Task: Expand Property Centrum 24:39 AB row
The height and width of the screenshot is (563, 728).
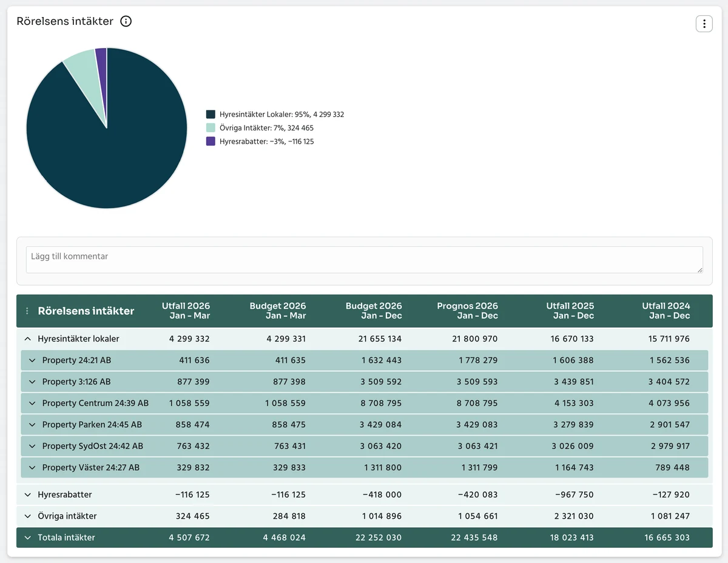Action: tap(32, 403)
